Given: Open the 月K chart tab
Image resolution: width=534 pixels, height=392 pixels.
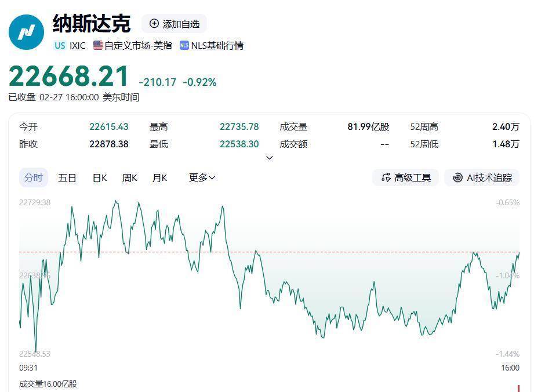Looking at the screenshot, I should (159, 177).
